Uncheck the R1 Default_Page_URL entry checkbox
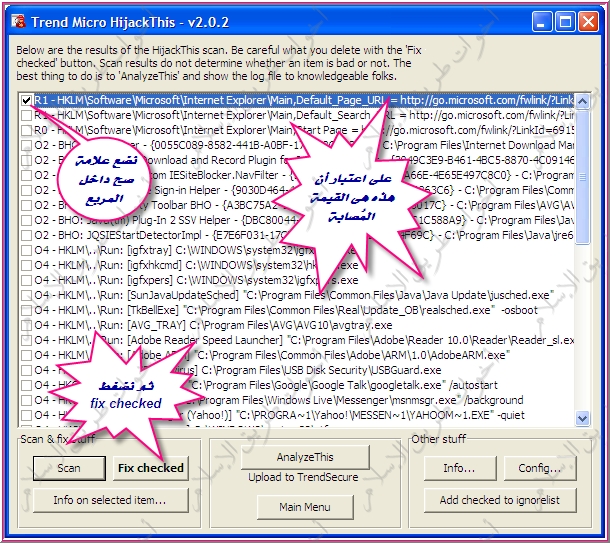610x543 pixels. tap(26, 100)
